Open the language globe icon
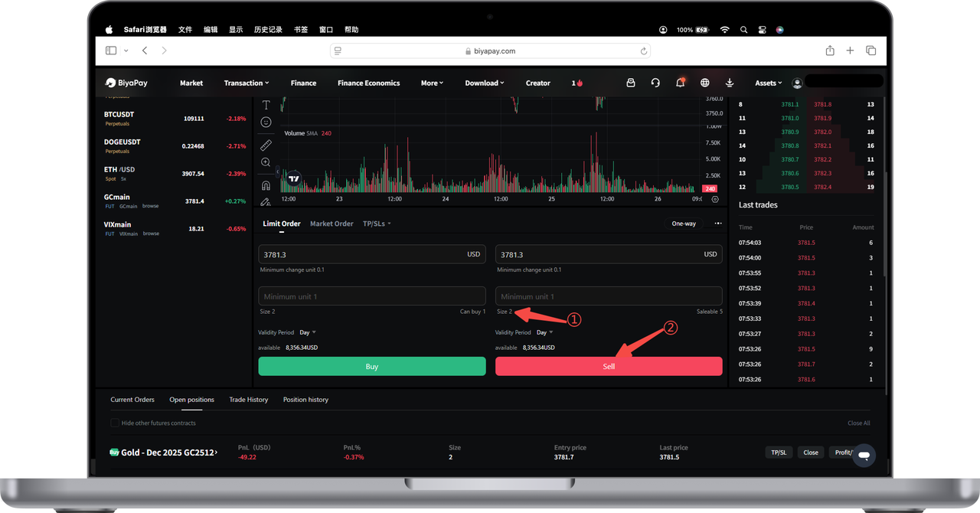Image resolution: width=980 pixels, height=513 pixels. tap(705, 83)
